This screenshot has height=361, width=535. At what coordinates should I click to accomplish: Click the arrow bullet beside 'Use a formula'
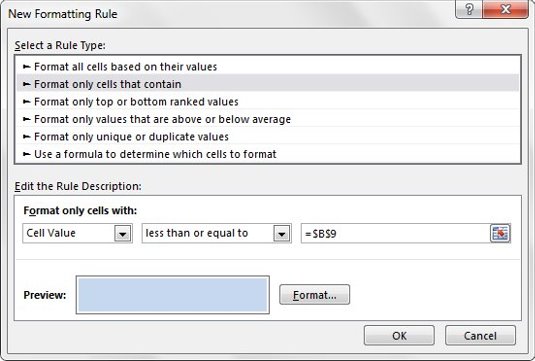tap(27, 154)
